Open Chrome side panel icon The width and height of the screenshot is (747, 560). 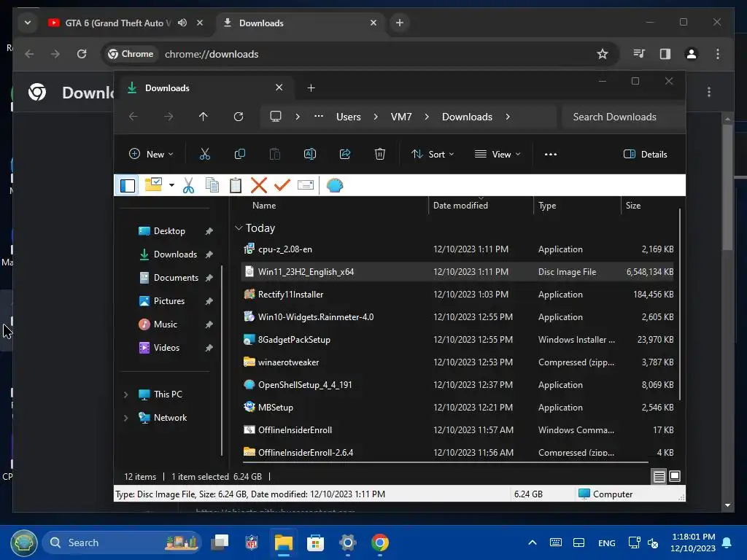(665, 54)
